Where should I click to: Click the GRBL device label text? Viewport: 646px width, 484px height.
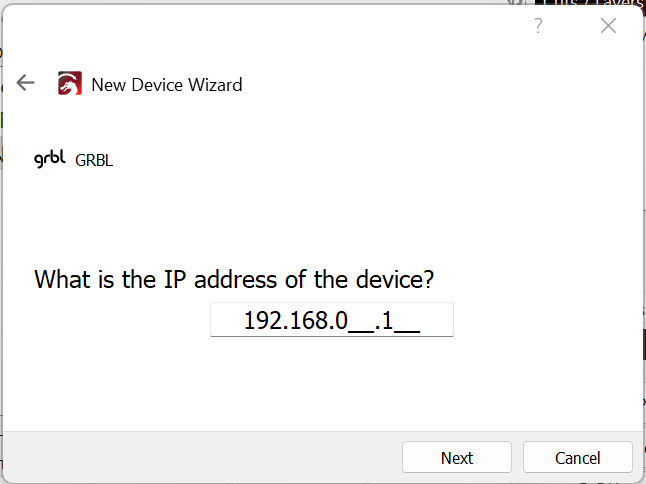click(94, 160)
